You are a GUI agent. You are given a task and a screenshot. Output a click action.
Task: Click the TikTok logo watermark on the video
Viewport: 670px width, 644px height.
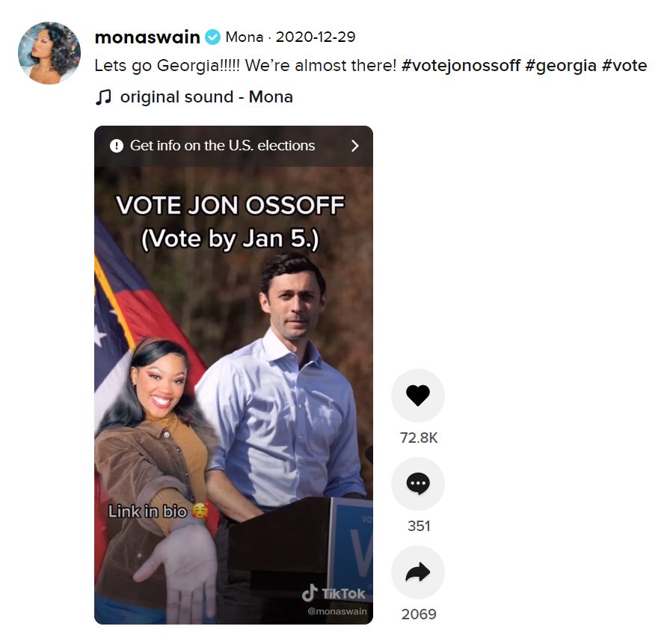334,593
